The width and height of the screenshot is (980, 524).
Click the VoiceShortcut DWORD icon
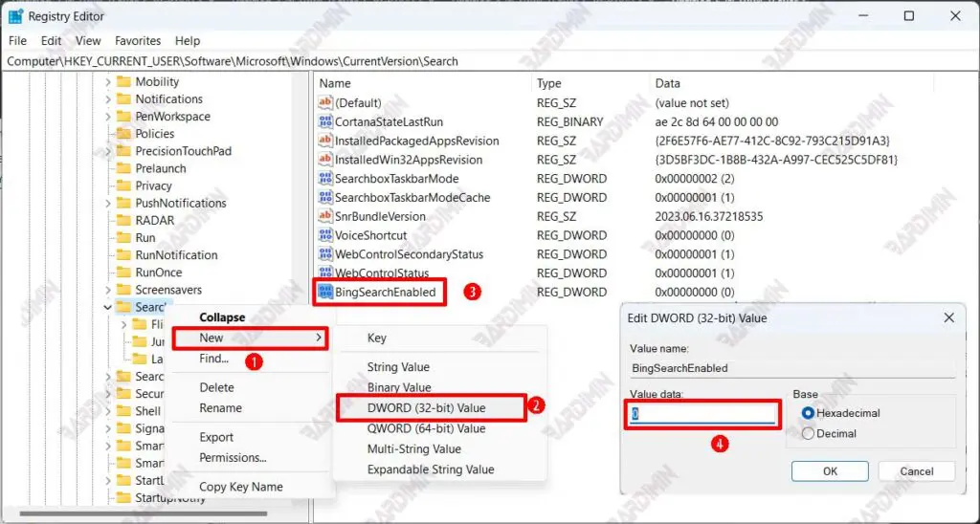325,235
